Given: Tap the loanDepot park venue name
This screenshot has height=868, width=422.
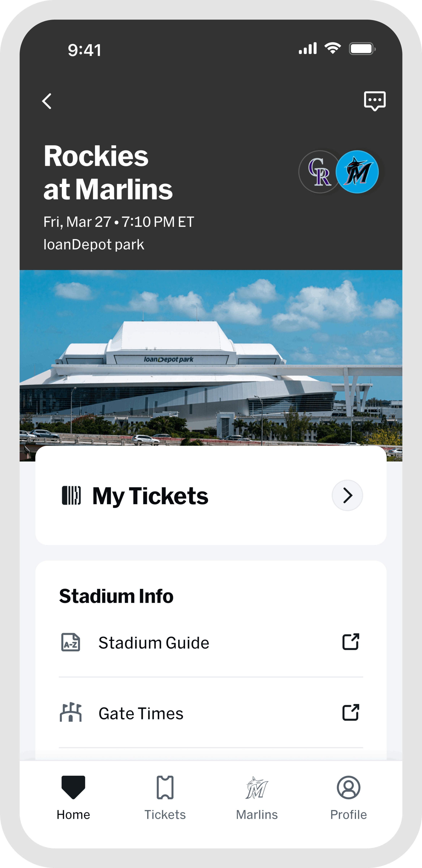Looking at the screenshot, I should (x=94, y=245).
